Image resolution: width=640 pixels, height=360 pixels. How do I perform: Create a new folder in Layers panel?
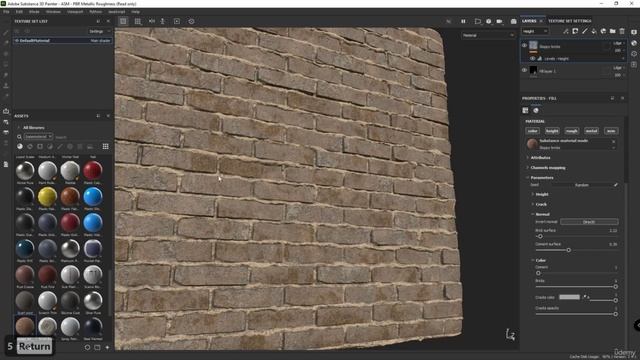coord(613,31)
